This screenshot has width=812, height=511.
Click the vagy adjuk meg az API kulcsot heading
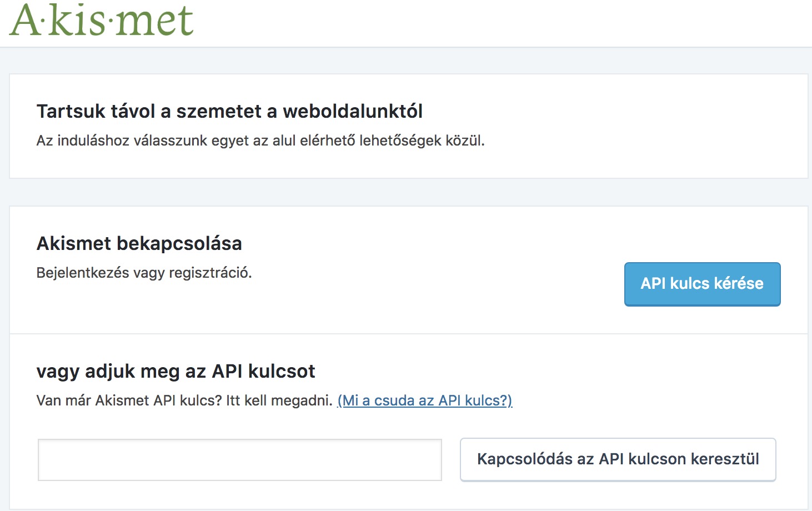[x=176, y=371]
